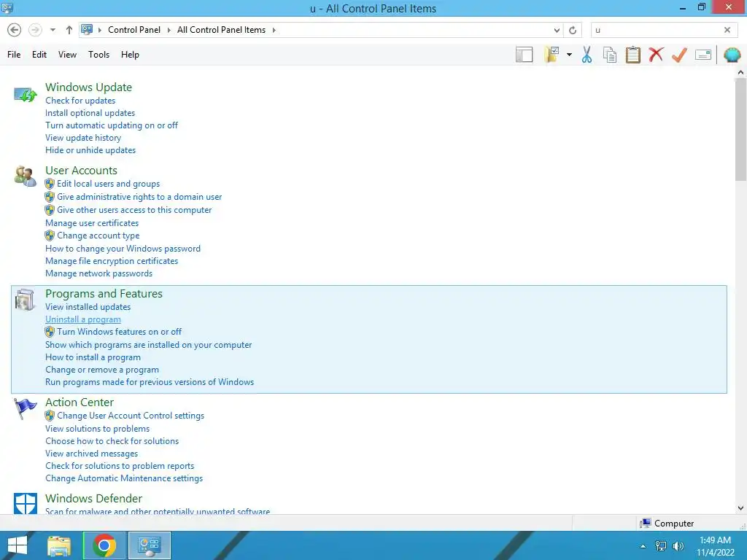747x560 pixels.
Task: Click the red X Delete toolbar icon
Action: (656, 55)
